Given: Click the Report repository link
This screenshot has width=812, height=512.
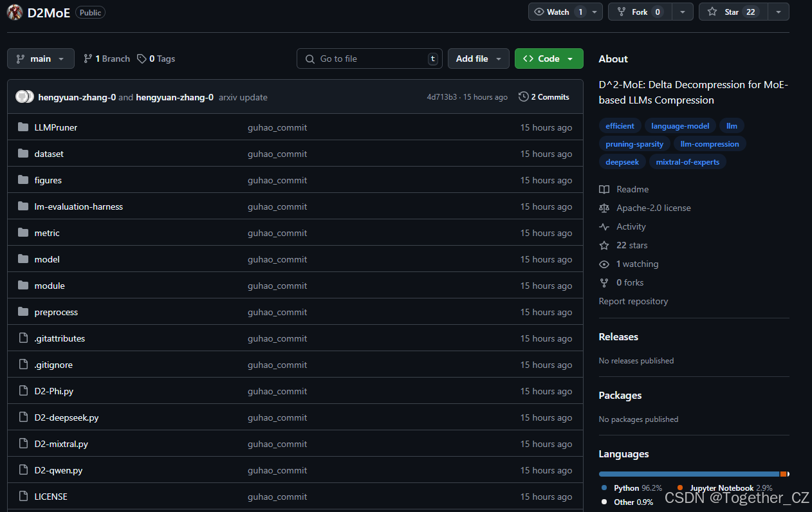Looking at the screenshot, I should 633,301.
